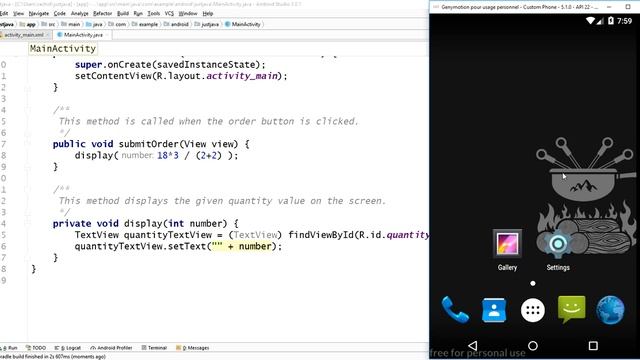Click the submitOrder method name in code
Viewport: 640px width, 360px height.
149,144
